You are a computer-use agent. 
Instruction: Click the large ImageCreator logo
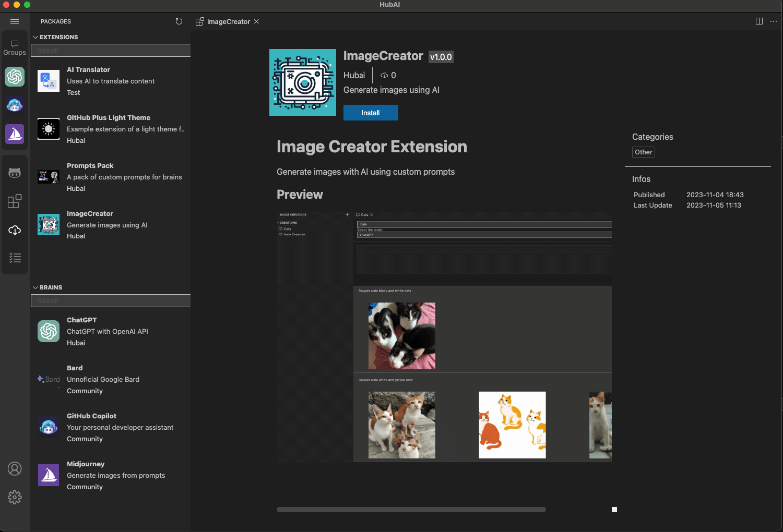pos(303,82)
